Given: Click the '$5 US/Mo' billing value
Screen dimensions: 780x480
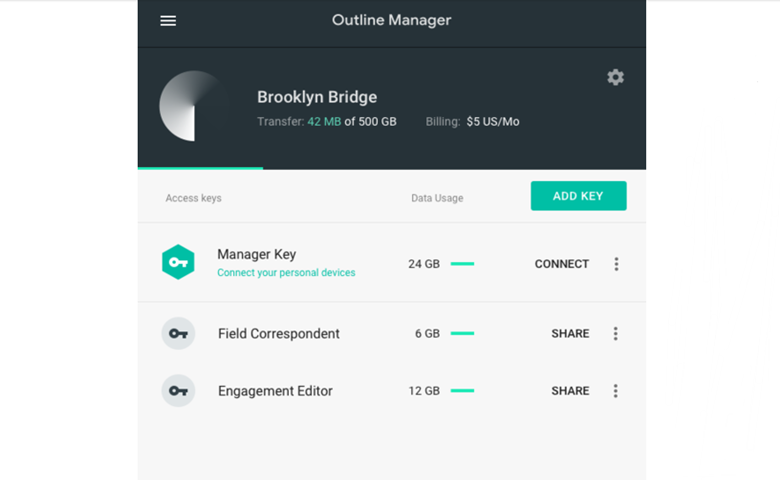Looking at the screenshot, I should coord(493,122).
